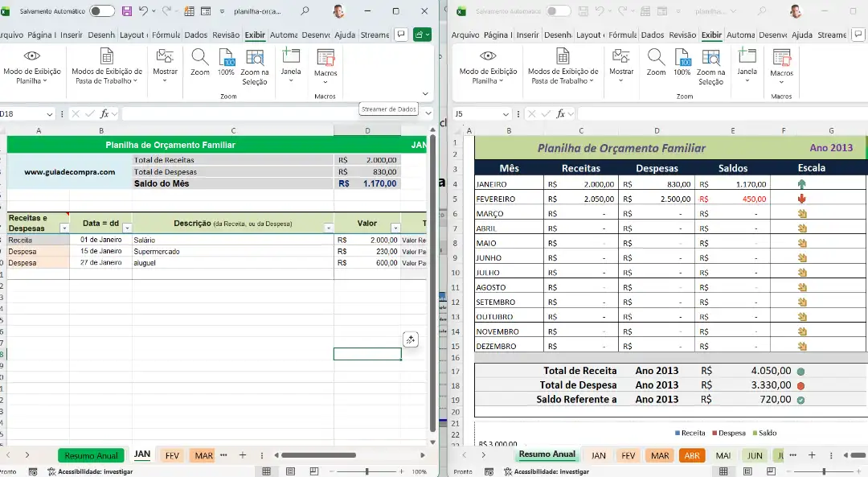Screen dimensions: 868x477
Task: Click the Insert Function (fx) icon in the right window
Action: click(561, 113)
